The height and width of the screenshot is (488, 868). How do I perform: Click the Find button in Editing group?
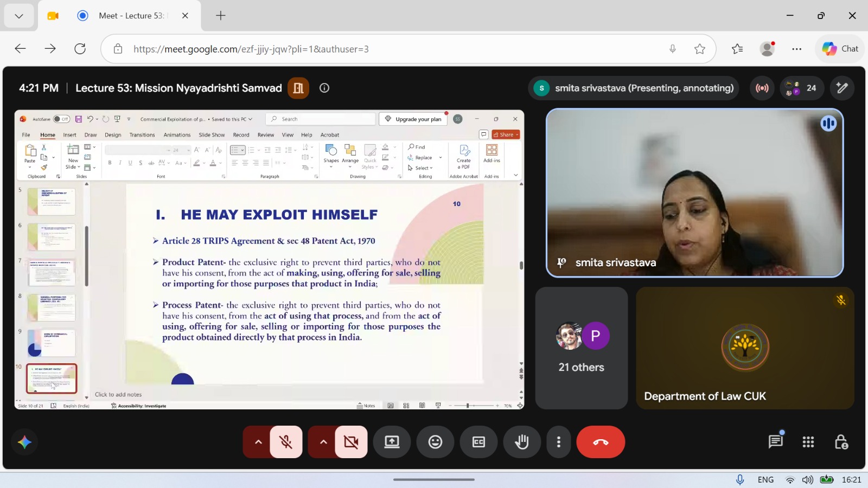417,147
